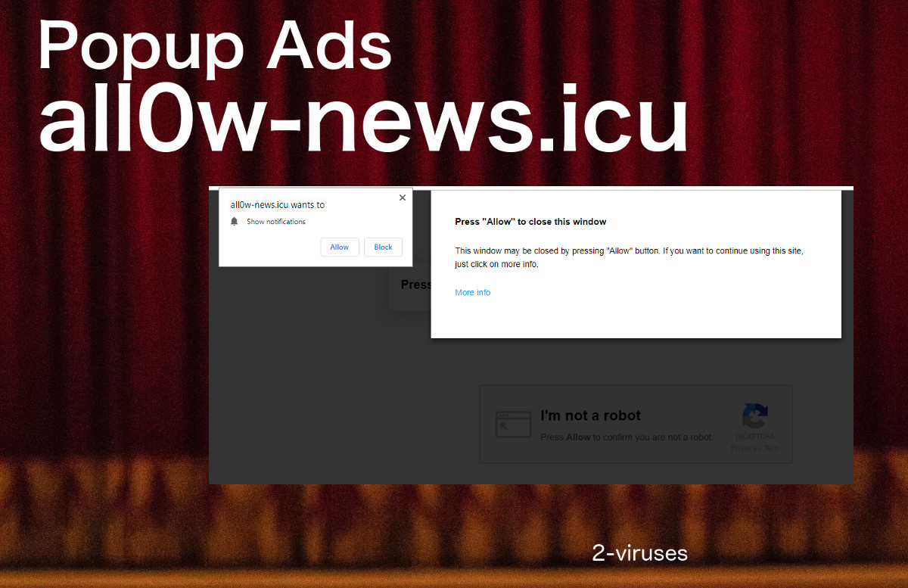Click the partially hidden Press dialog behind
This screenshot has height=588, width=908.
pos(418,286)
